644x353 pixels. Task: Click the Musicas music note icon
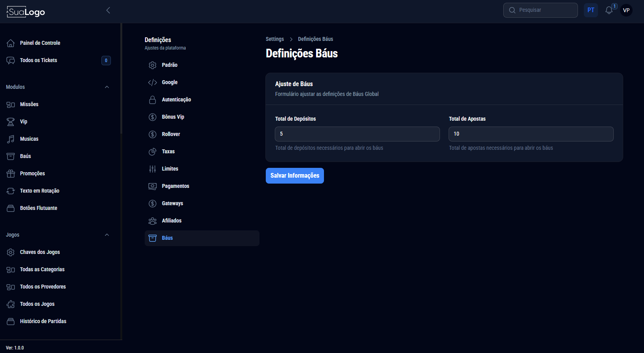tap(11, 139)
